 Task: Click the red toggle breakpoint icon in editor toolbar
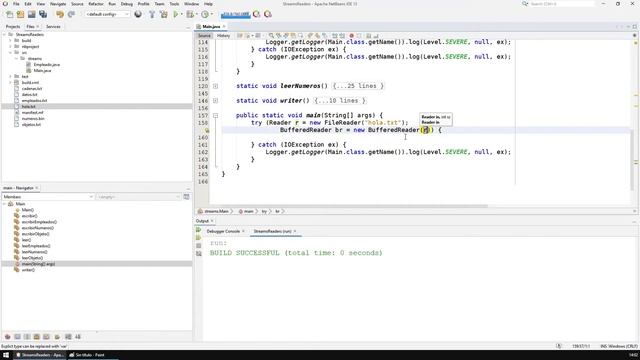click(351, 36)
